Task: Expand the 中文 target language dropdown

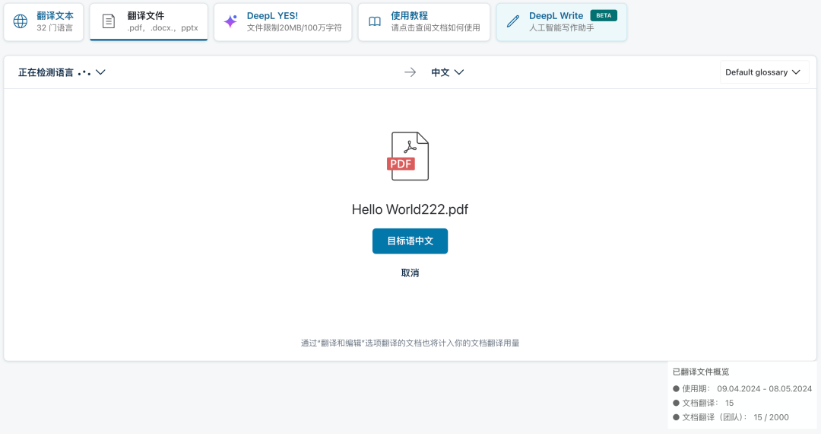Action: point(447,72)
